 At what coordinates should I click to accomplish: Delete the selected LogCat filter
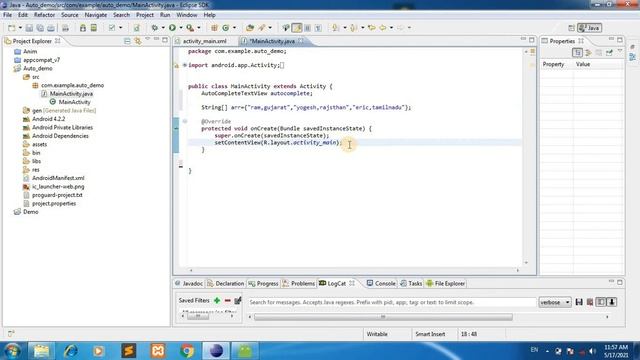[x=227, y=301]
